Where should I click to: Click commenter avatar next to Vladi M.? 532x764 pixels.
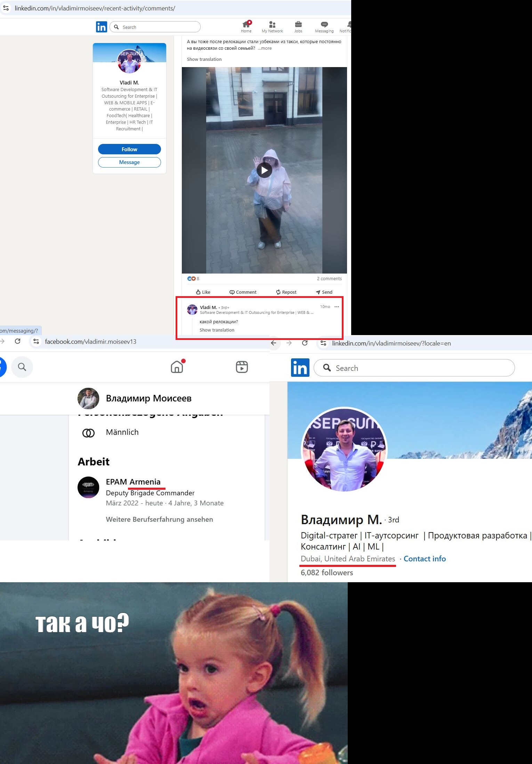click(192, 309)
